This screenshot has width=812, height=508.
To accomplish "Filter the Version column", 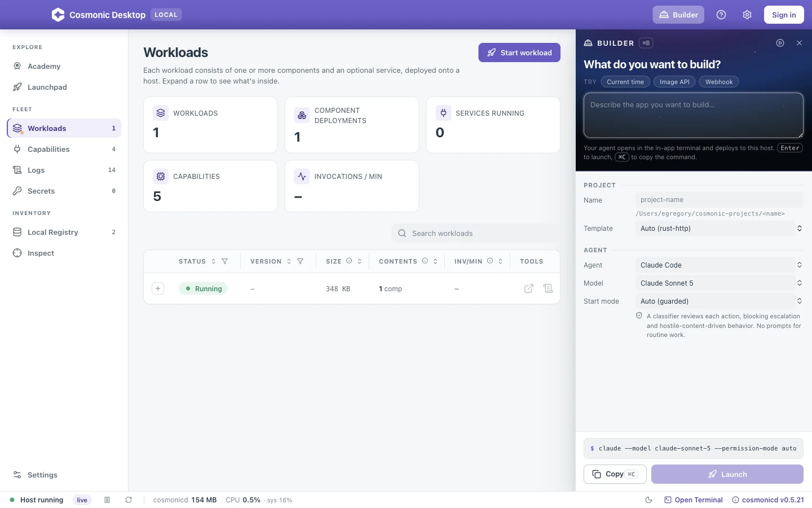I will 301,261.
